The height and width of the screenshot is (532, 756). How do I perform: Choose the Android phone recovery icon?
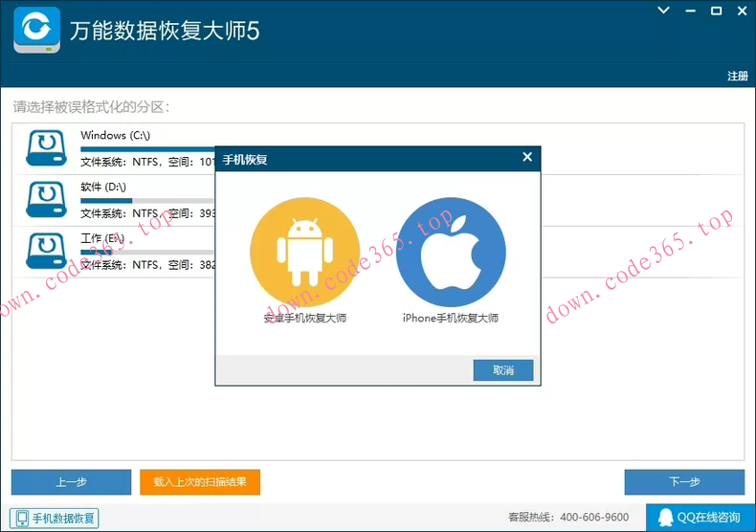[304, 252]
